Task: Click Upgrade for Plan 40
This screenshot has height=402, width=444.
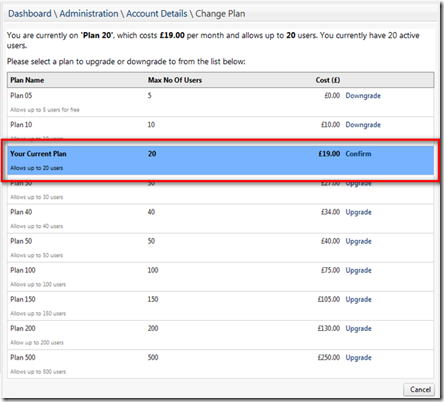Action: click(358, 212)
